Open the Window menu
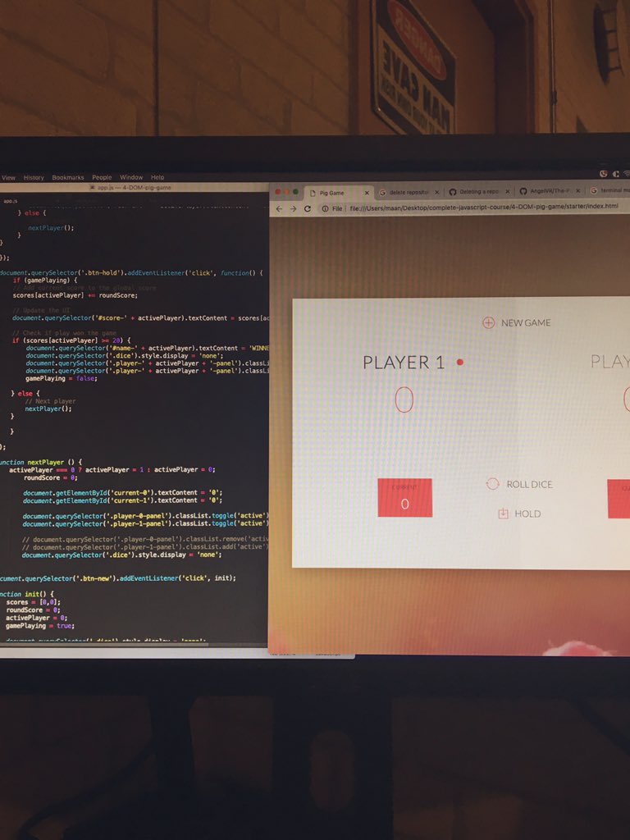 (x=131, y=177)
